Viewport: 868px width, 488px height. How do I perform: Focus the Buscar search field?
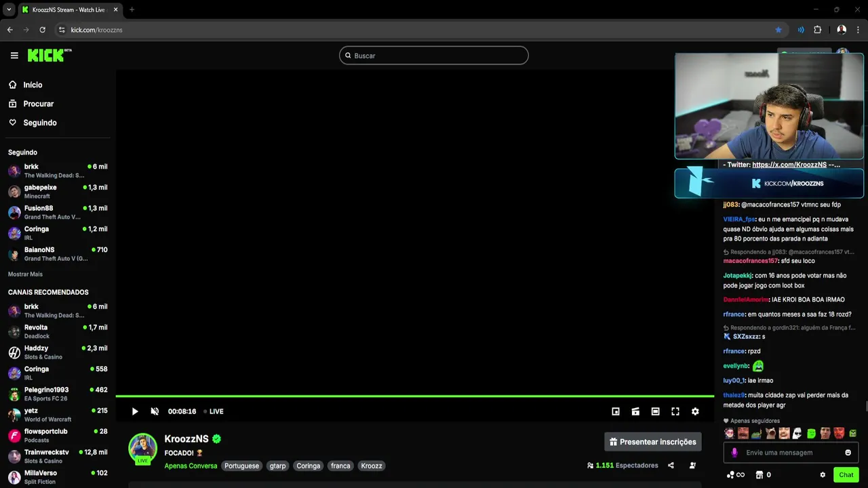pos(434,56)
